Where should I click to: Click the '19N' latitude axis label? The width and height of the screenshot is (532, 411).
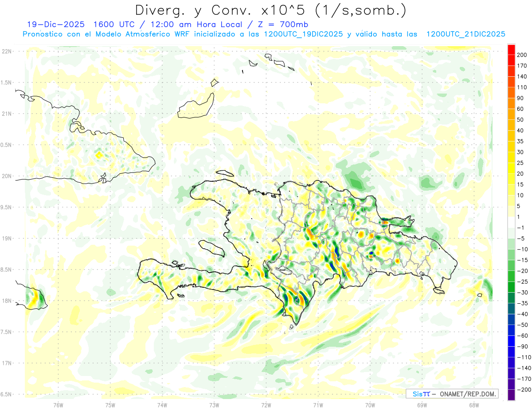[6, 239]
